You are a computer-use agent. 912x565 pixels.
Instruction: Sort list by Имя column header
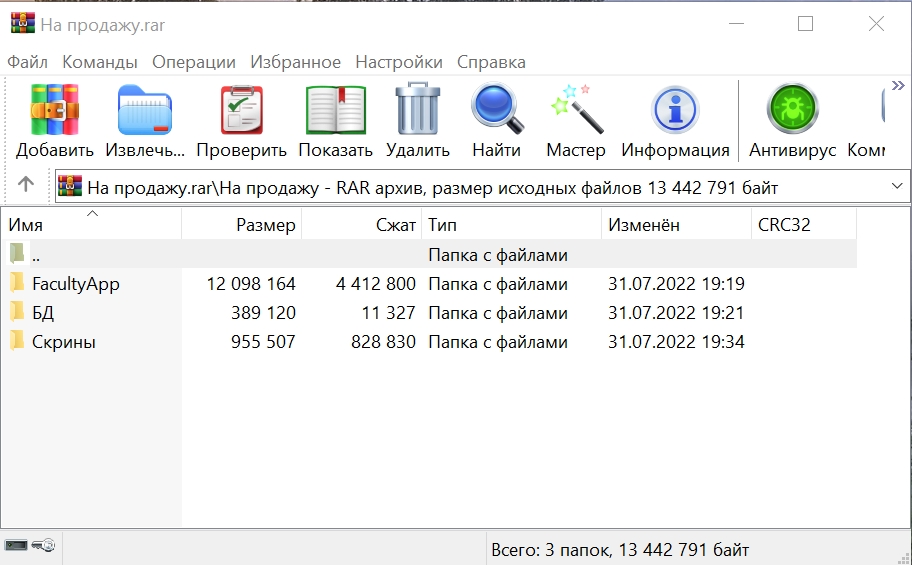tap(90, 225)
